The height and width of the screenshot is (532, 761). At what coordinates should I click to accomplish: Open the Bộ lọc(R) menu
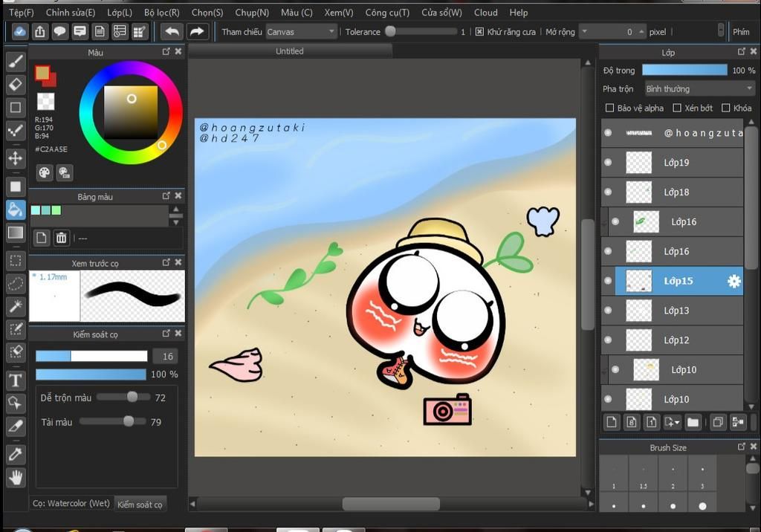point(161,13)
